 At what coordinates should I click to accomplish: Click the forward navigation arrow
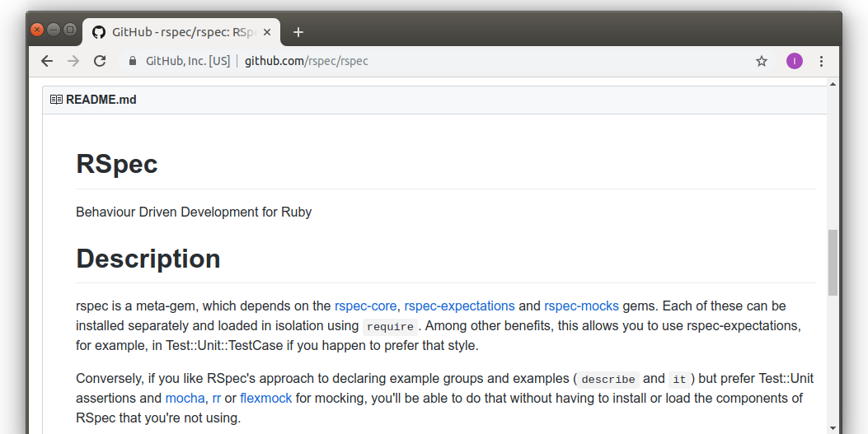coord(73,61)
